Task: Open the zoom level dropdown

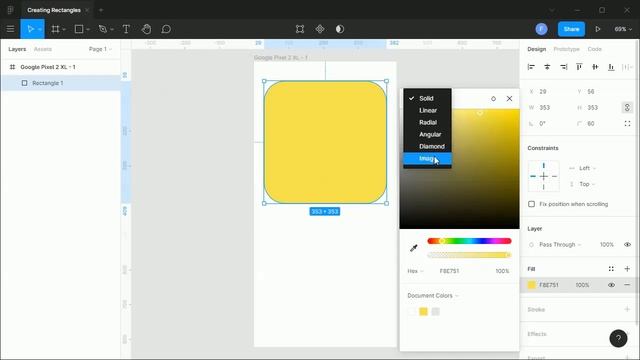Action: (623, 29)
